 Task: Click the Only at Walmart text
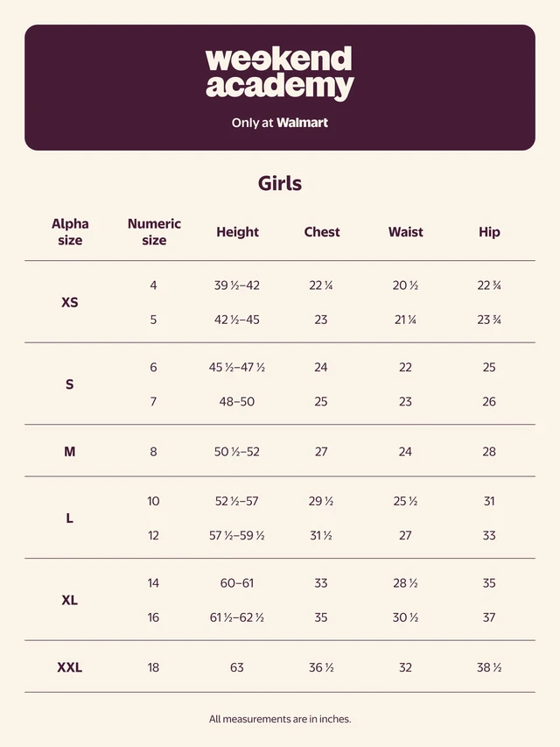[279, 123]
